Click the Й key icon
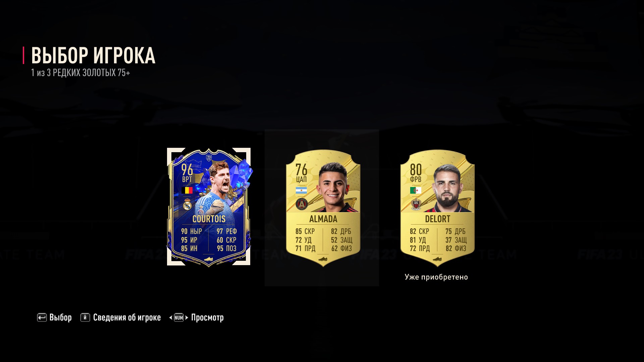The image size is (644, 362). (85, 317)
